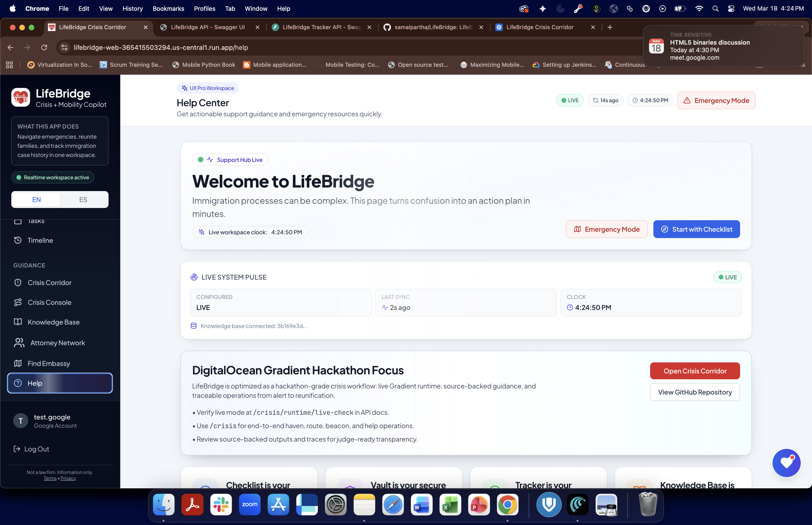This screenshot has width=812, height=525.
Task: Reload the page with Chrome's refresh icon
Action: tap(44, 47)
